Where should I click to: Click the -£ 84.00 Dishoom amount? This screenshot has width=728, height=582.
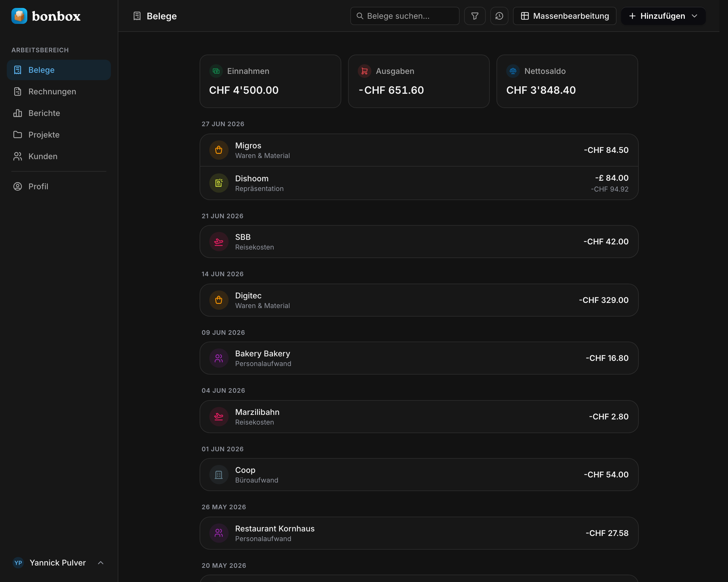[x=611, y=178]
